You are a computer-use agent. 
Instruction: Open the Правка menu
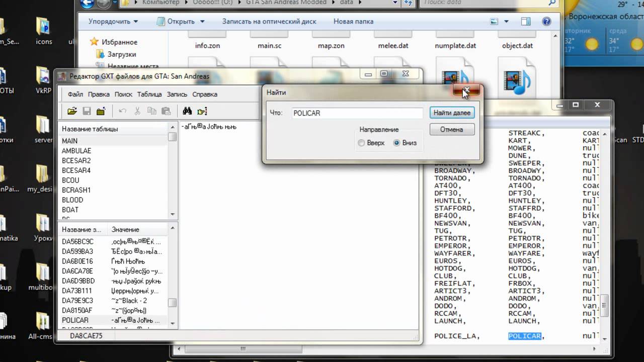coord(99,94)
